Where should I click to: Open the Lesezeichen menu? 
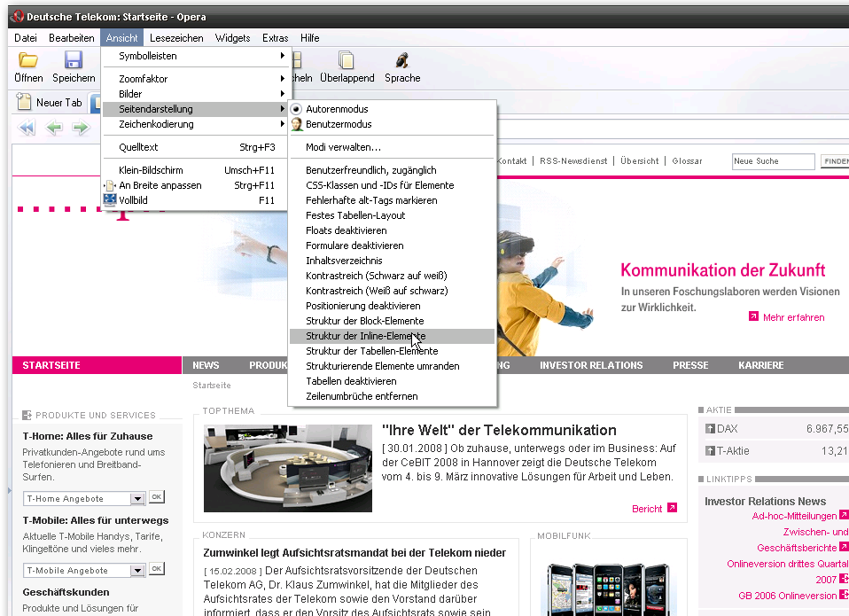(176, 38)
